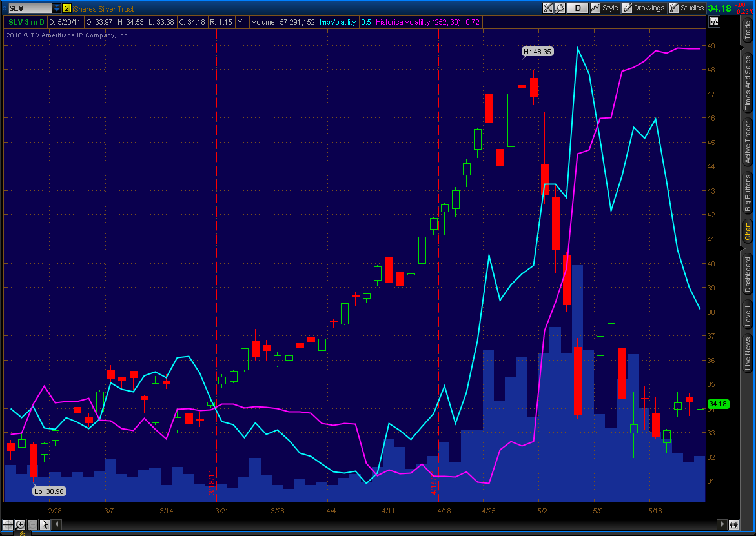Open the Big Buttons side tab
This screenshot has height=536, width=756.
tap(748, 193)
